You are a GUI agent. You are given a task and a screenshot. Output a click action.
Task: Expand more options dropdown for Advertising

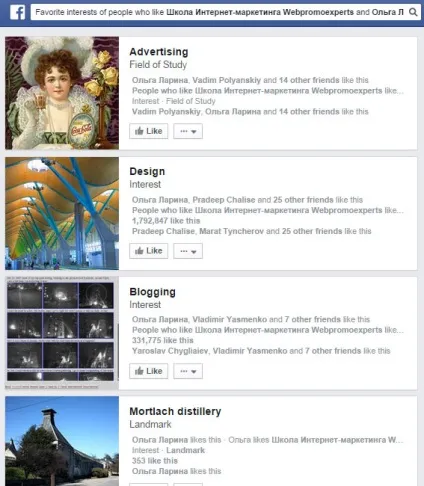point(188,131)
